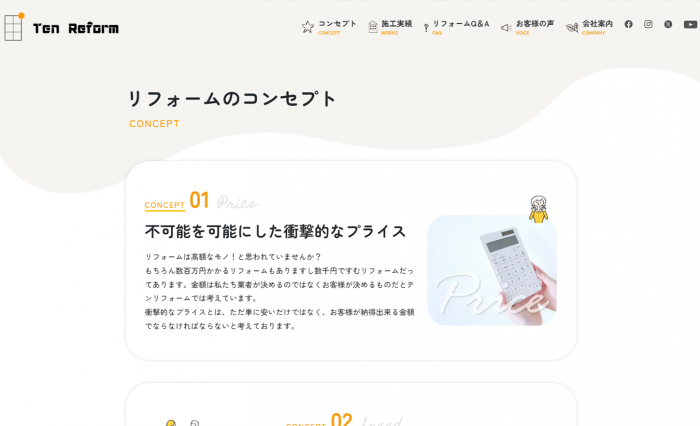700x426 pixels.
Task: Click the Ten Reform grid logo icon
Action: (14, 27)
